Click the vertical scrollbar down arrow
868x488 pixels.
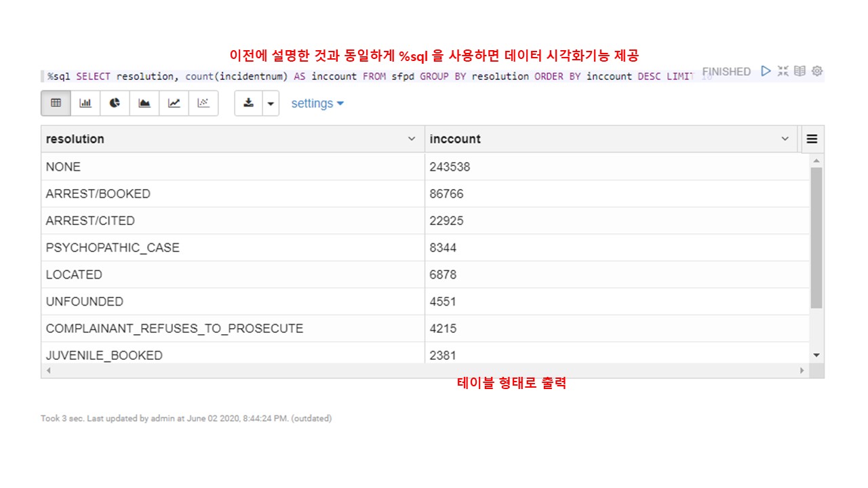tap(816, 355)
